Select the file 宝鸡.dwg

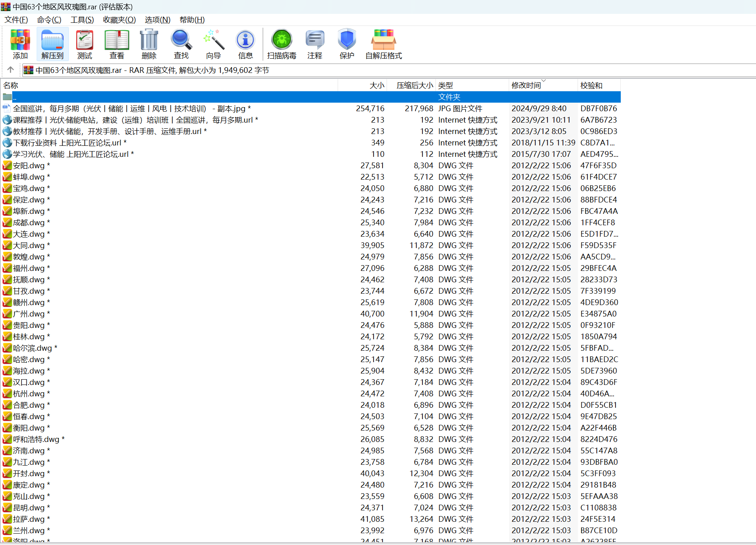pos(31,188)
